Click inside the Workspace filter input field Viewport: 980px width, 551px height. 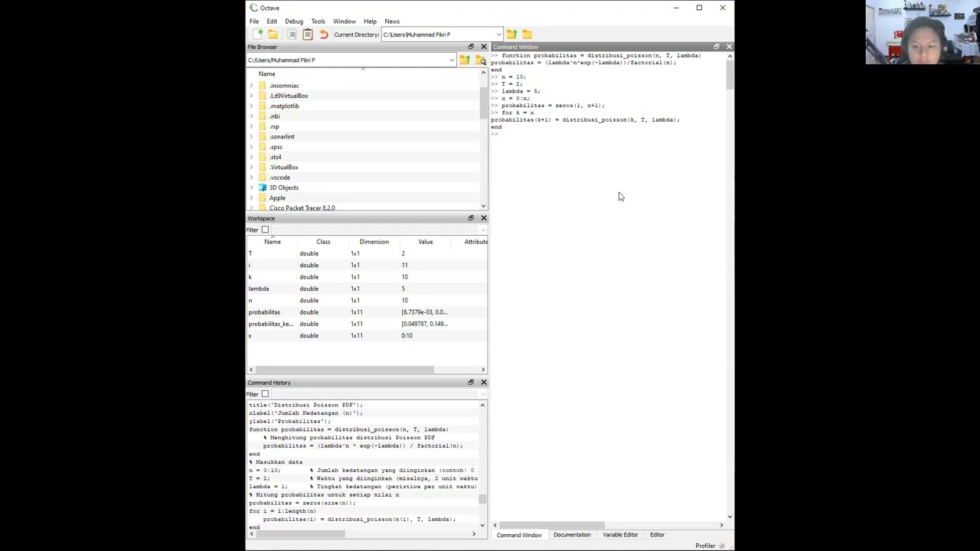click(x=375, y=230)
